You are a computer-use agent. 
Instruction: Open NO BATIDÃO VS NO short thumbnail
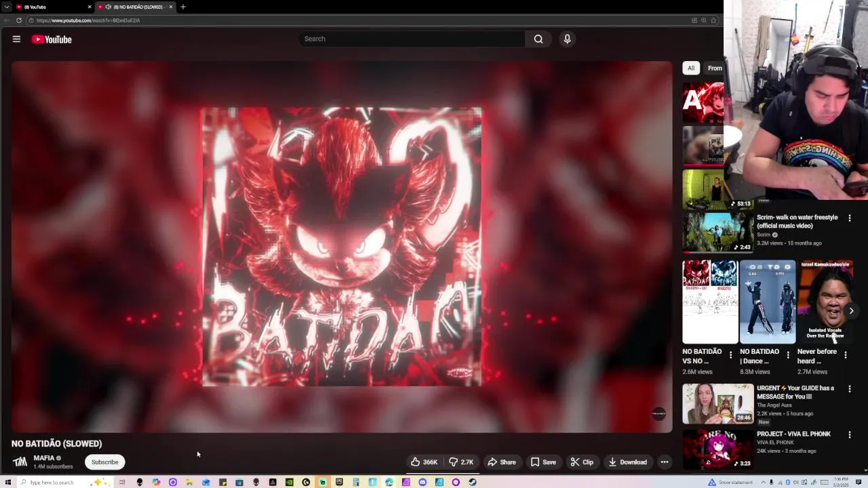click(710, 302)
